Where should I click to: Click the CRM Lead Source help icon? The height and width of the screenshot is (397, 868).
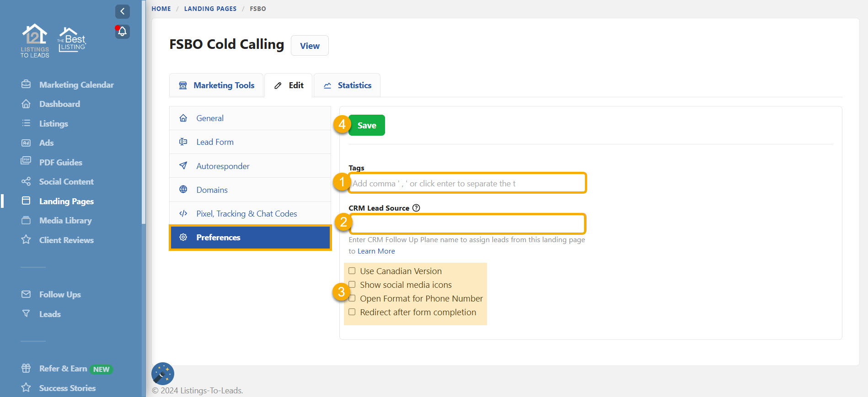pyautogui.click(x=416, y=208)
